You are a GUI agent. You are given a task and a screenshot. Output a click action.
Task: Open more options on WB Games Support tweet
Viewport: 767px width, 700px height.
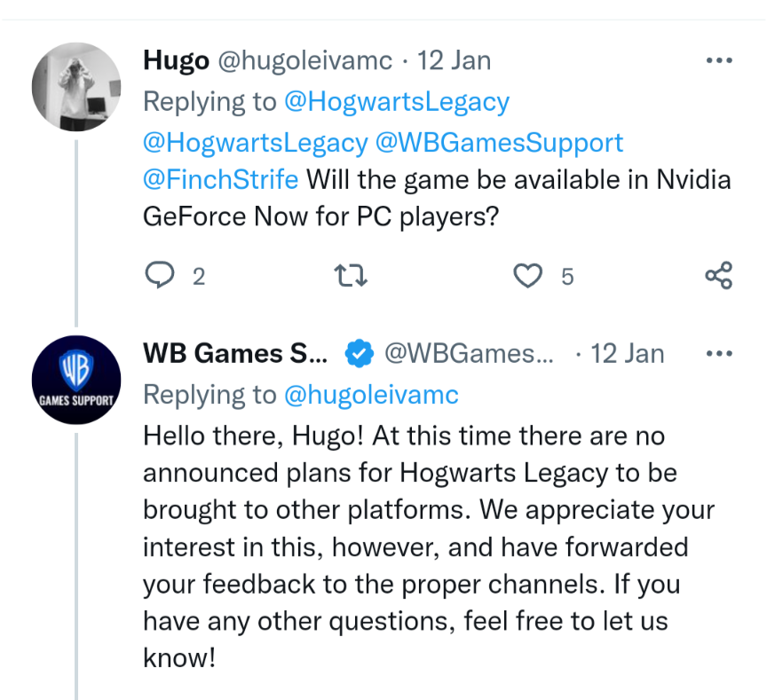[718, 353]
